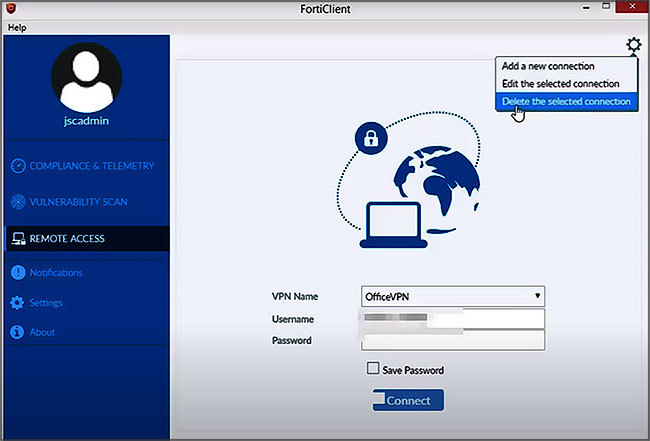Open VULNERABILITY SCAN section
650x441 pixels.
pos(87,202)
